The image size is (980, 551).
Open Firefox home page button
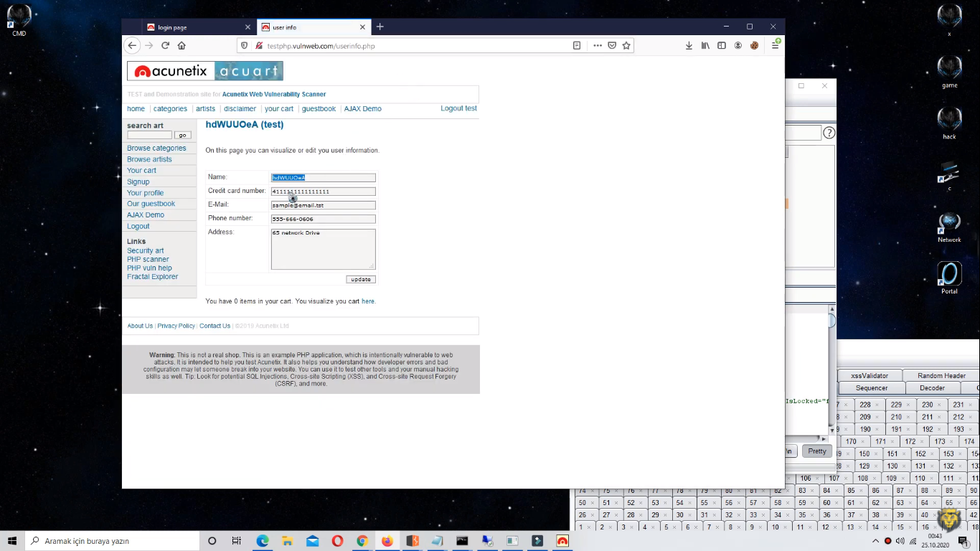(182, 45)
